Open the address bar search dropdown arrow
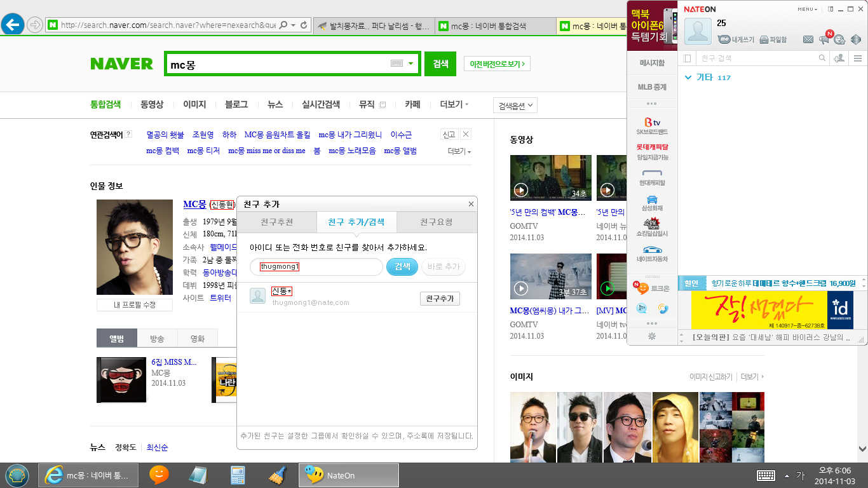868x488 pixels. point(293,25)
